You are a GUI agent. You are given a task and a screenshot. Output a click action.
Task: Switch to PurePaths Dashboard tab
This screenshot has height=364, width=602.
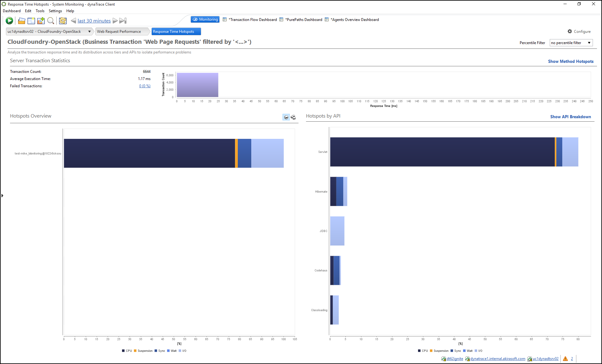click(x=301, y=19)
